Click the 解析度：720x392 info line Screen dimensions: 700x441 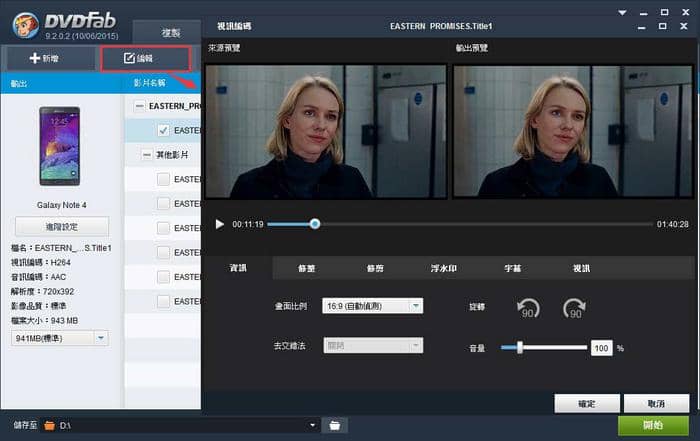[x=42, y=291]
